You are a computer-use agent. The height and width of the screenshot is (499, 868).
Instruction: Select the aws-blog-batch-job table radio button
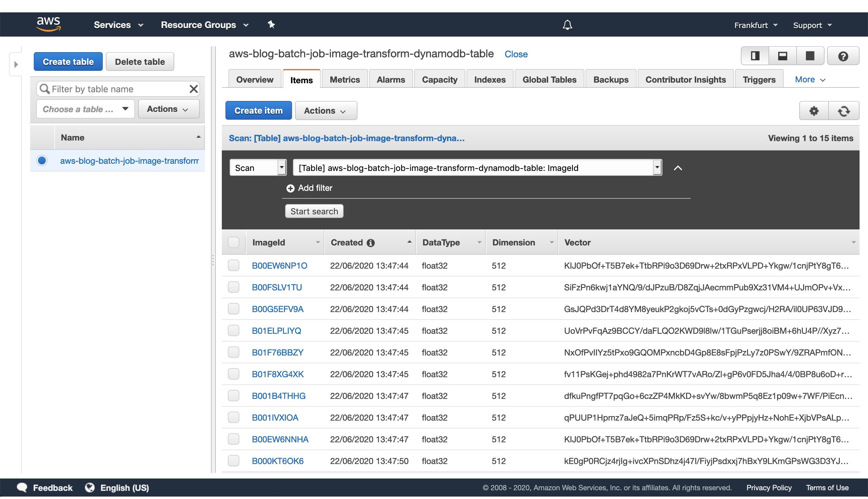click(x=42, y=161)
